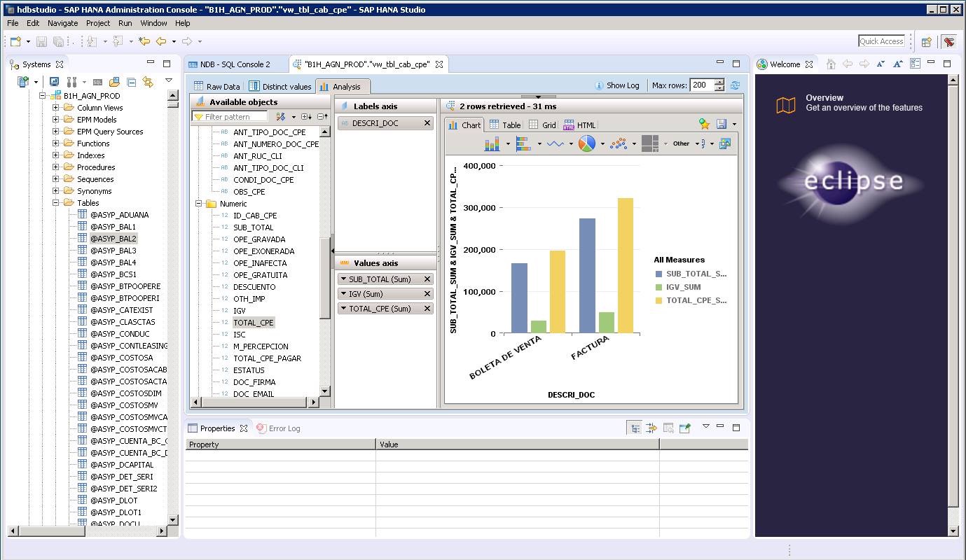
Task: Click the Show Log button
Action: 616,85
